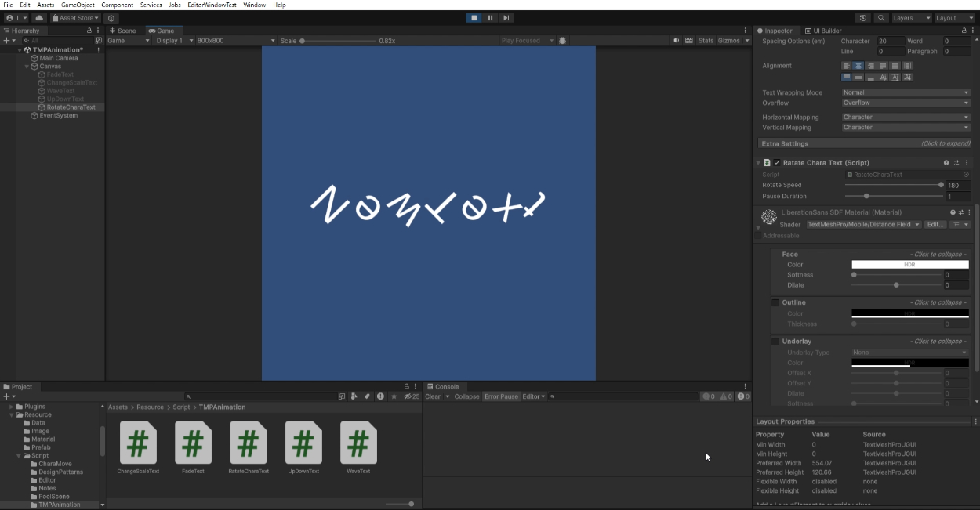980x510 pixels.
Task: Open the Text Wrapping Mode dropdown
Action: tap(906, 92)
